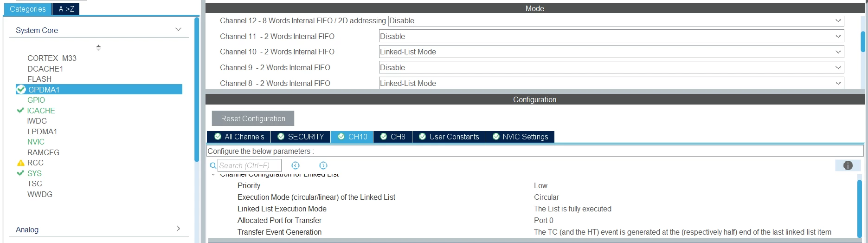
Task: Click the green checkmark beside SYS
Action: pos(20,173)
